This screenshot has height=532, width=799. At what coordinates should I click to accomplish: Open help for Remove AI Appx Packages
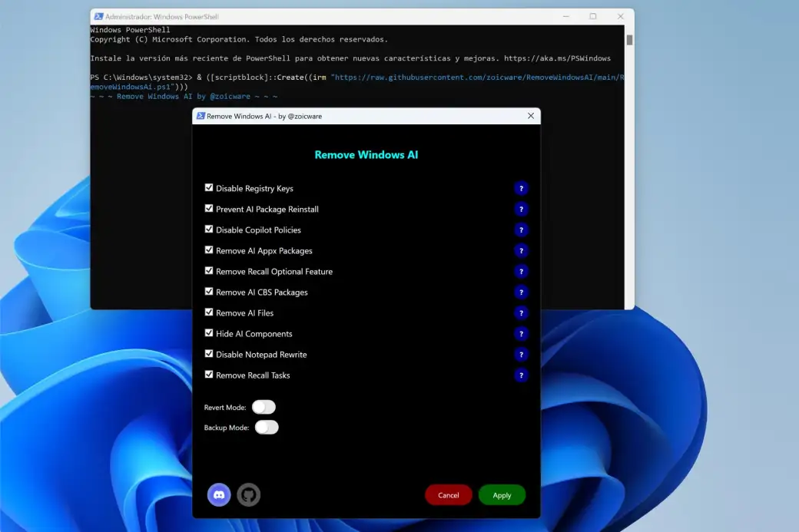pyautogui.click(x=522, y=250)
